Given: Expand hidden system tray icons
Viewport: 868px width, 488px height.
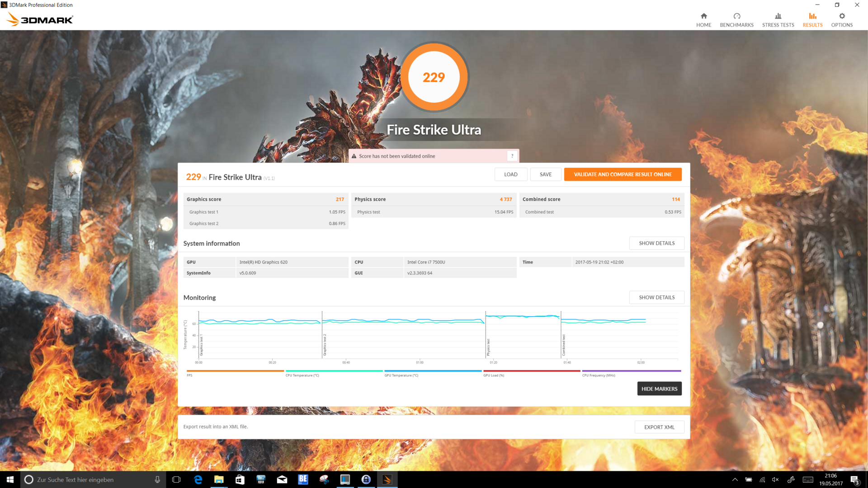Looking at the screenshot, I should pos(735,479).
